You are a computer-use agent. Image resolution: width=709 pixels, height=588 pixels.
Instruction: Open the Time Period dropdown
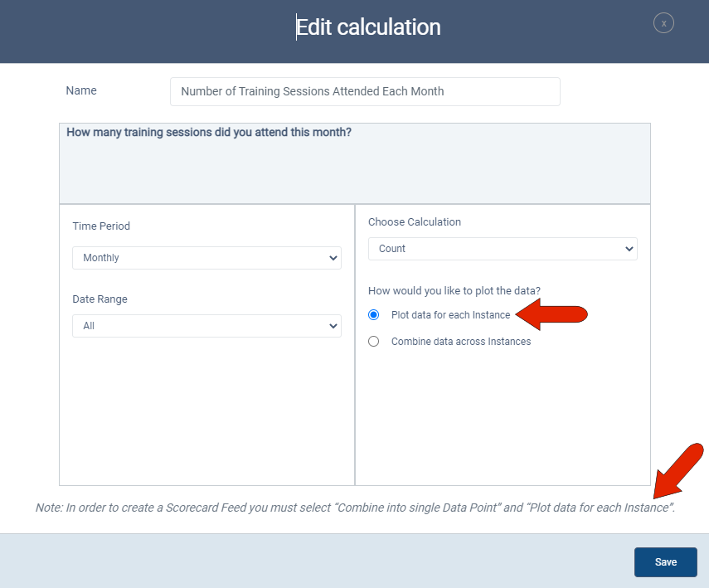(x=206, y=258)
